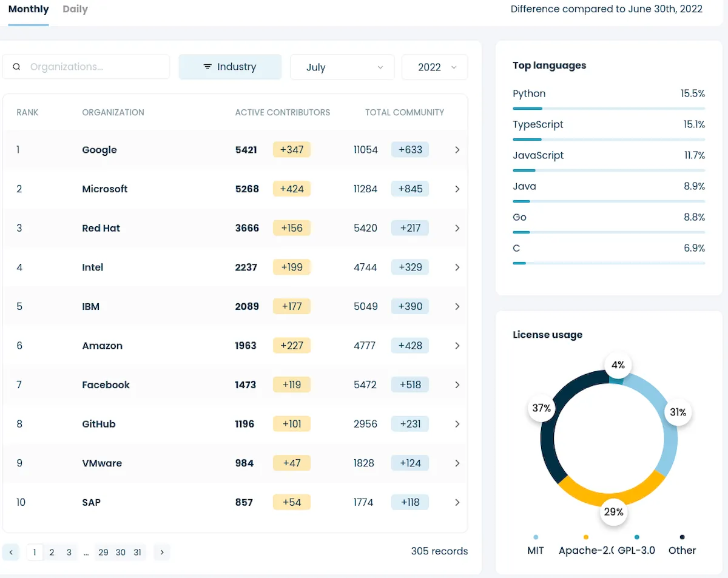Click the 305 records count
This screenshot has height=578, width=728.
tap(439, 551)
